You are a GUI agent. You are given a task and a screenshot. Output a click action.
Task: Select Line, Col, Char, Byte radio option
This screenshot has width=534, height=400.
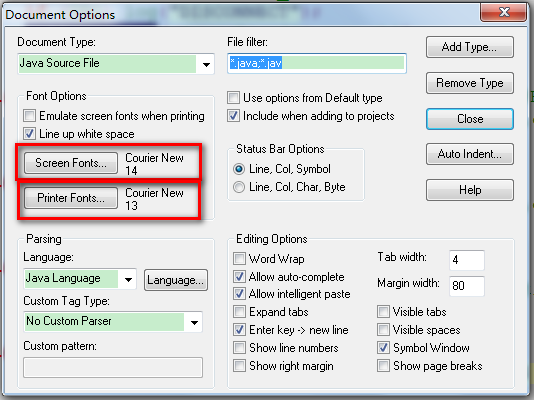(x=239, y=187)
